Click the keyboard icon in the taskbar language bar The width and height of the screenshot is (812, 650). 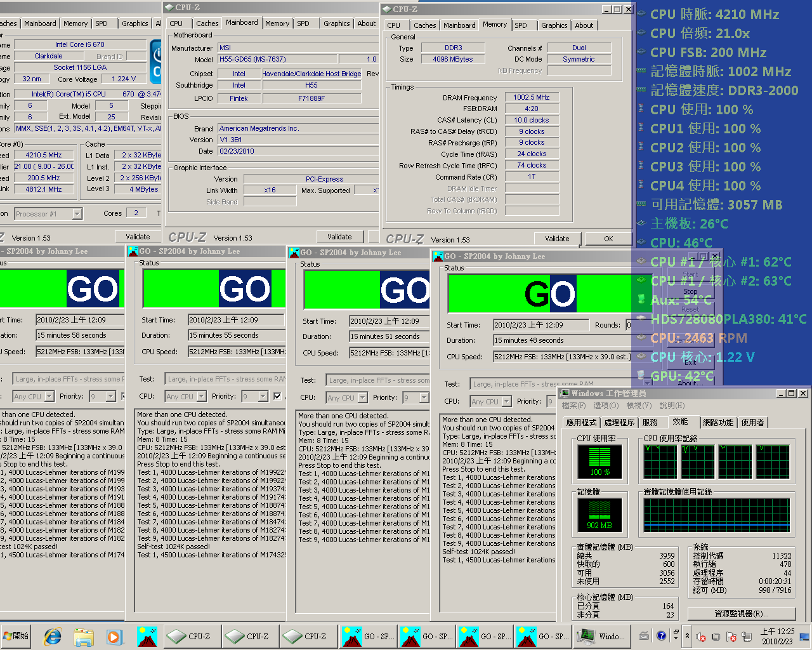pos(644,636)
